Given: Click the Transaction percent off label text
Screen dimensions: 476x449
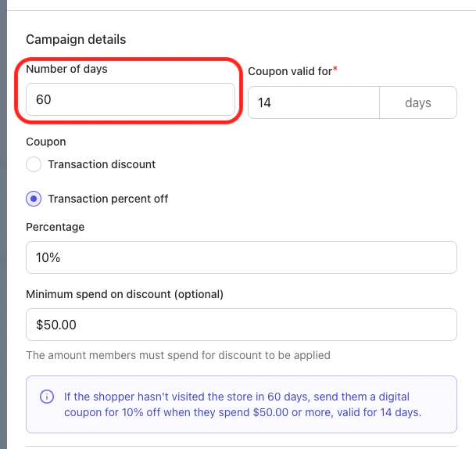Looking at the screenshot, I should [x=108, y=199].
